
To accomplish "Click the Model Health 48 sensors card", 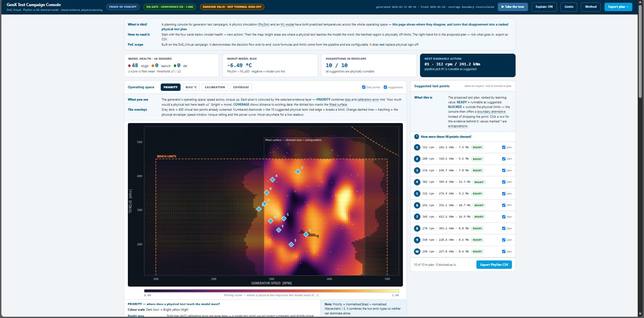I will pos(171,65).
